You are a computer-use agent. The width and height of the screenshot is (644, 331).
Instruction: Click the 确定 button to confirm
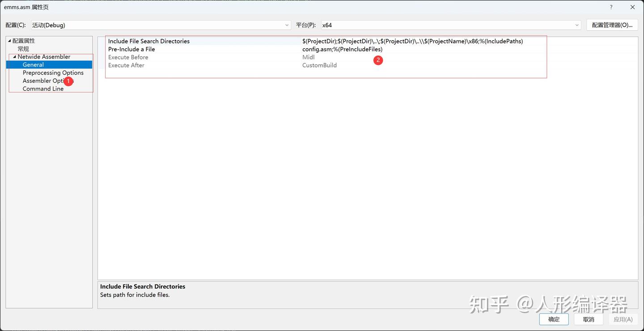point(553,319)
